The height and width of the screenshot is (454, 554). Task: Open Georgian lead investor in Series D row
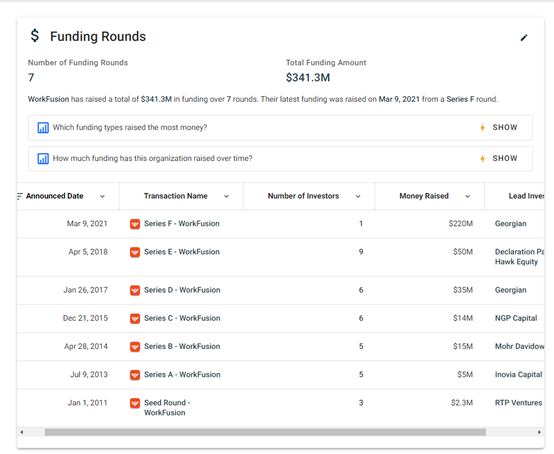511,290
